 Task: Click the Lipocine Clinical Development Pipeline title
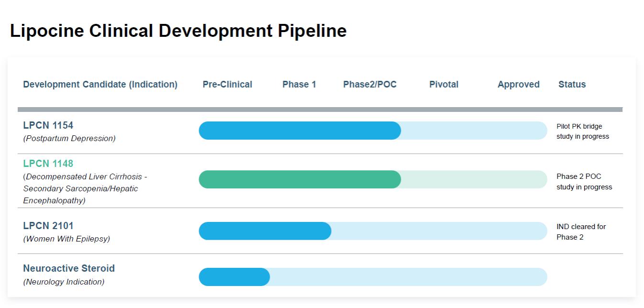(178, 31)
